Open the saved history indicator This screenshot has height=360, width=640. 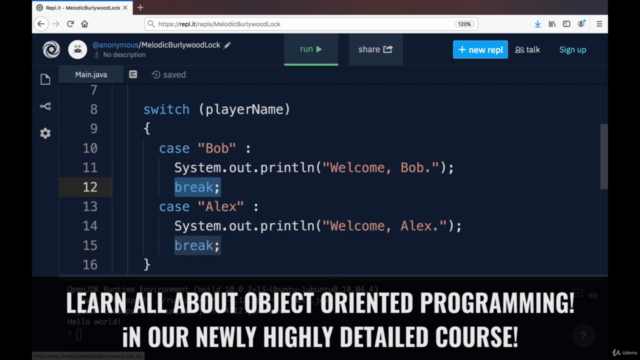[169, 75]
